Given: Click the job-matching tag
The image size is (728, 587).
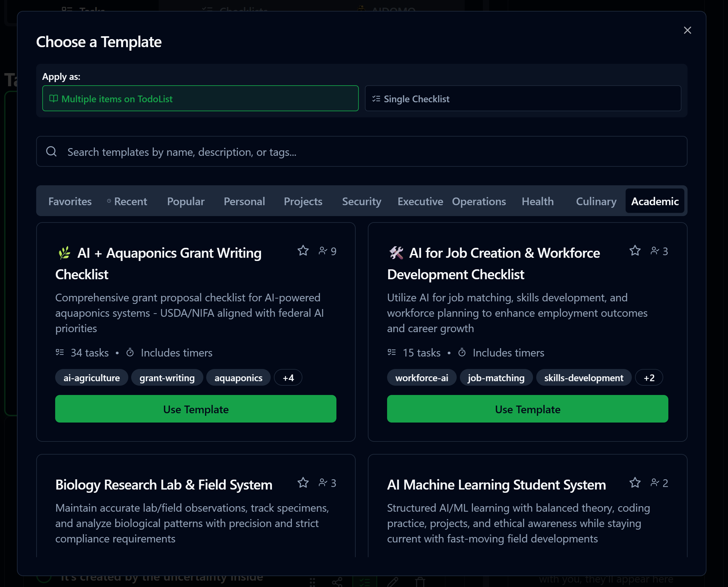Looking at the screenshot, I should pyautogui.click(x=496, y=378).
